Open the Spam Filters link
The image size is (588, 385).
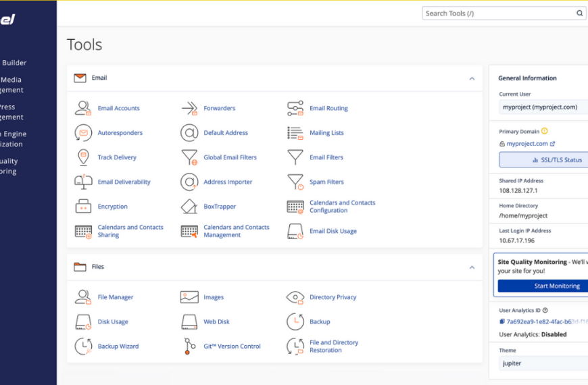[326, 182]
